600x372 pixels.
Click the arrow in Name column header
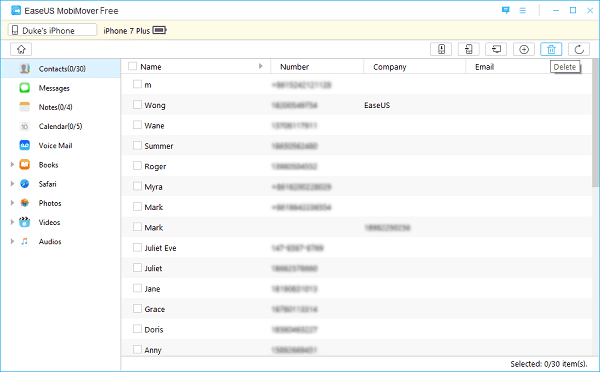pyautogui.click(x=261, y=66)
